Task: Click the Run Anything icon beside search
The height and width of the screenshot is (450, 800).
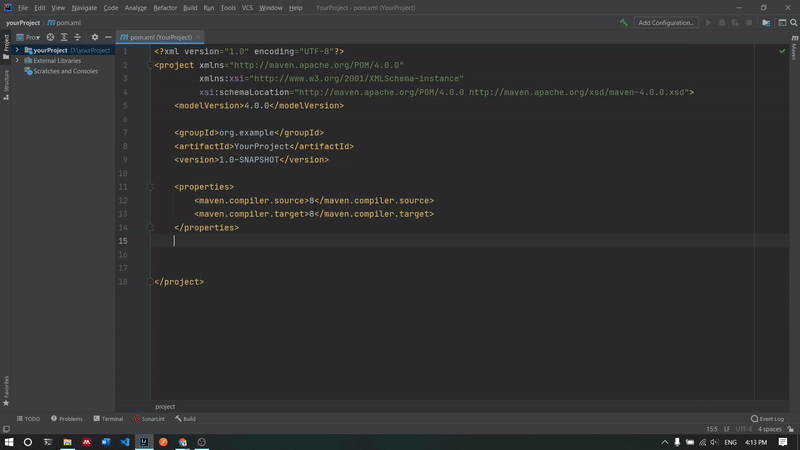Action: pos(782,22)
